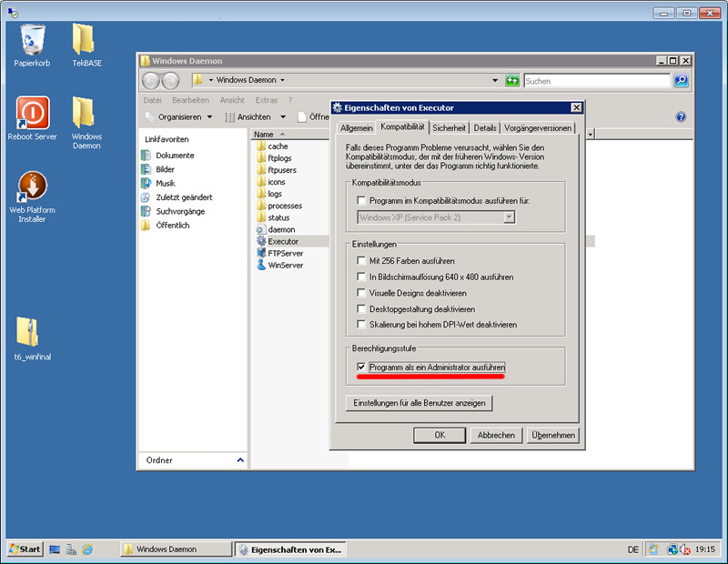Select the FTPServer application file

tap(279, 254)
